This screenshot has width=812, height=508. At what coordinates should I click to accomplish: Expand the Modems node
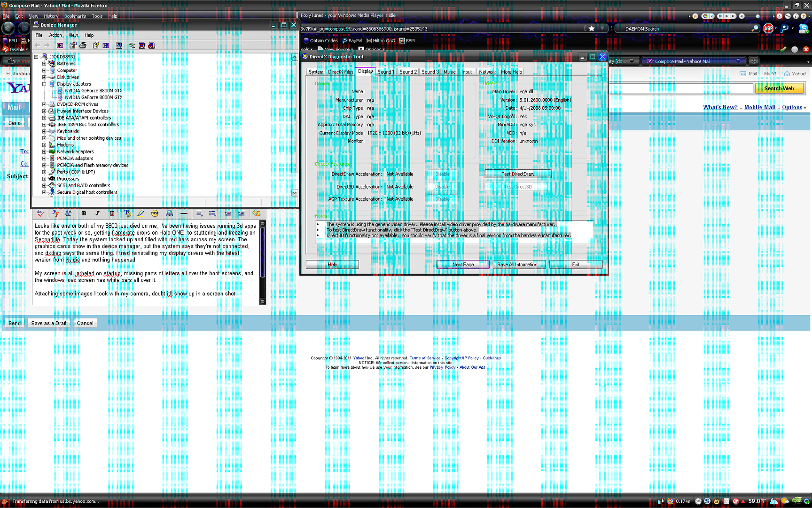(x=44, y=145)
